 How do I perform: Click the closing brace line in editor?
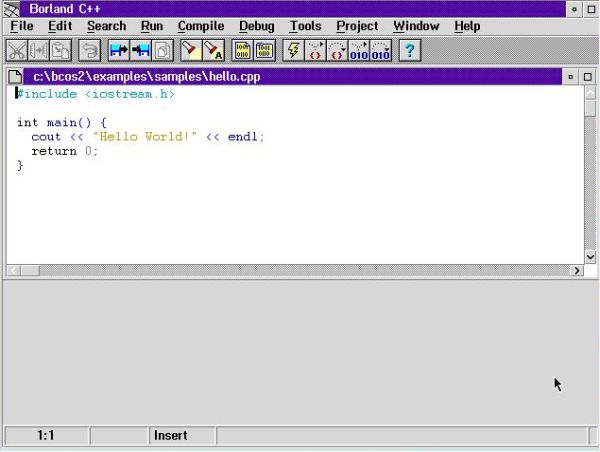pyautogui.click(x=20, y=165)
